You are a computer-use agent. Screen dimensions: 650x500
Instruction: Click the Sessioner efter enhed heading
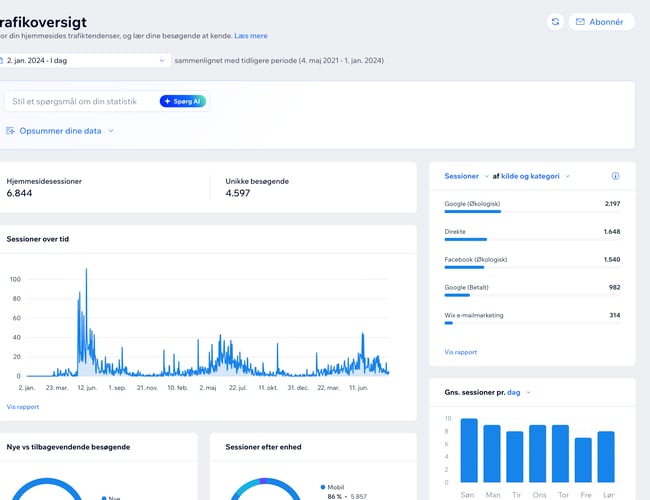click(263, 447)
